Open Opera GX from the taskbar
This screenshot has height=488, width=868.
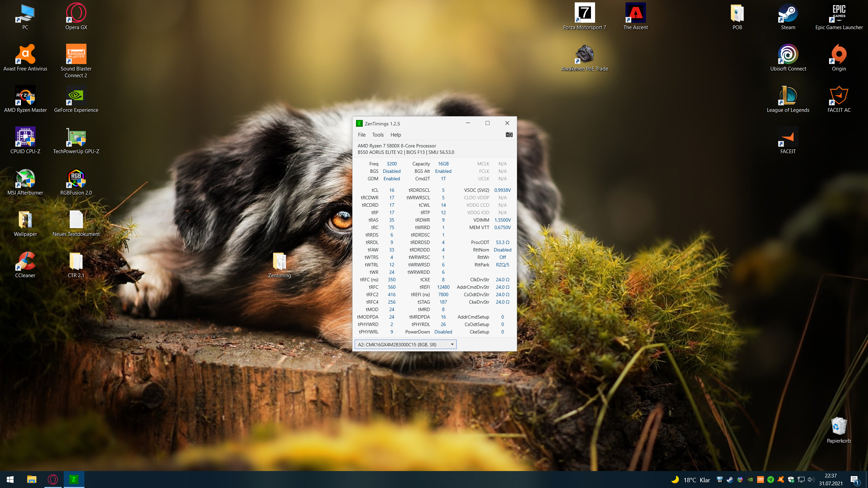pos(53,479)
